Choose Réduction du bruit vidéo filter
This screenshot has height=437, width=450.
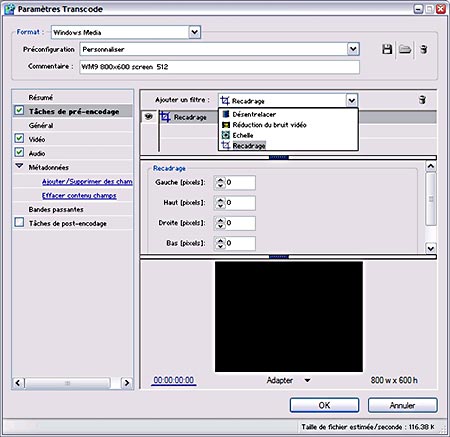point(269,125)
